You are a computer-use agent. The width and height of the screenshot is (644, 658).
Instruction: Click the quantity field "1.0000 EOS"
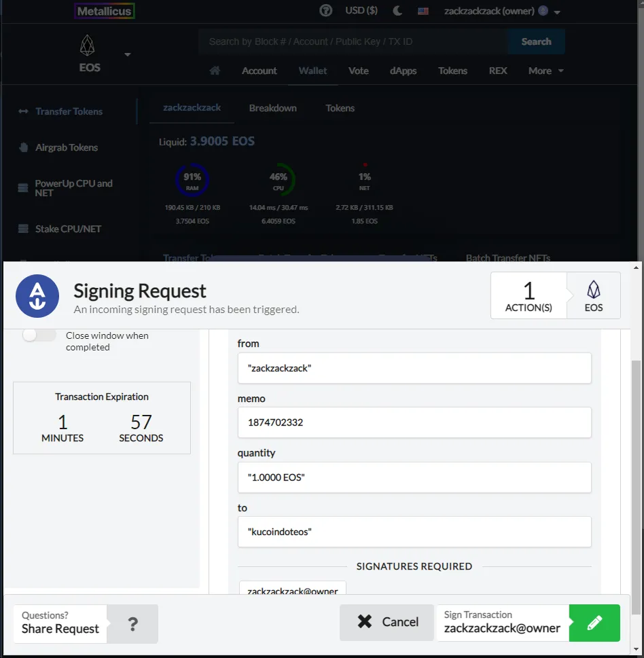click(414, 477)
